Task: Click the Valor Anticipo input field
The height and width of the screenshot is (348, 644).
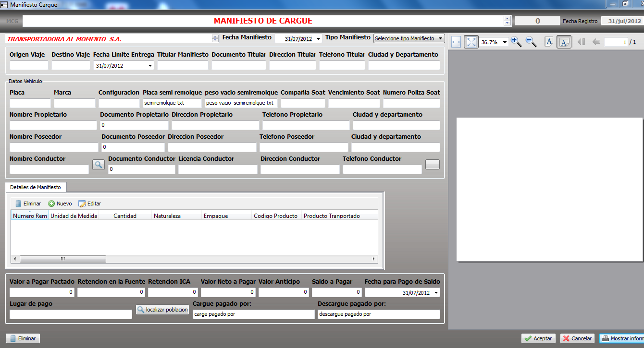Action: [x=284, y=292]
